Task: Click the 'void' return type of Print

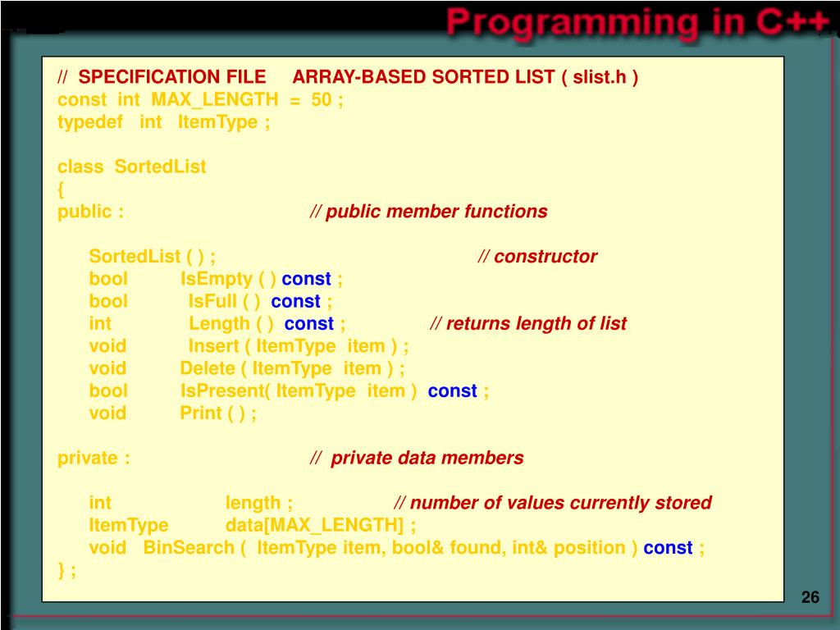Action: [x=107, y=413]
